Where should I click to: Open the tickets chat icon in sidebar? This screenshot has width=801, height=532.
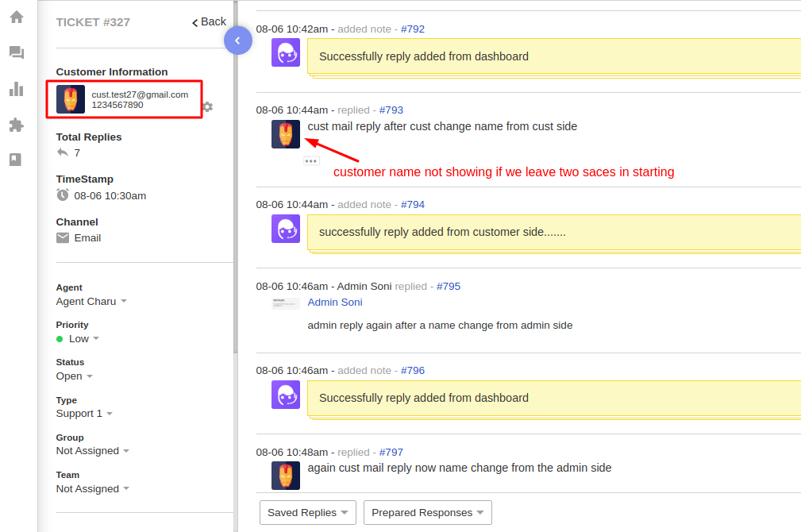[x=17, y=52]
